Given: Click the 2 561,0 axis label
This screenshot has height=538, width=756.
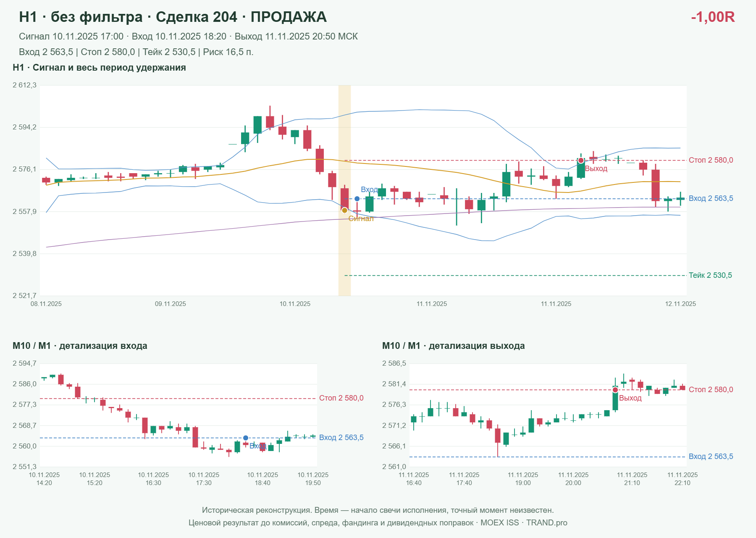Looking at the screenshot, I should 394,467.
